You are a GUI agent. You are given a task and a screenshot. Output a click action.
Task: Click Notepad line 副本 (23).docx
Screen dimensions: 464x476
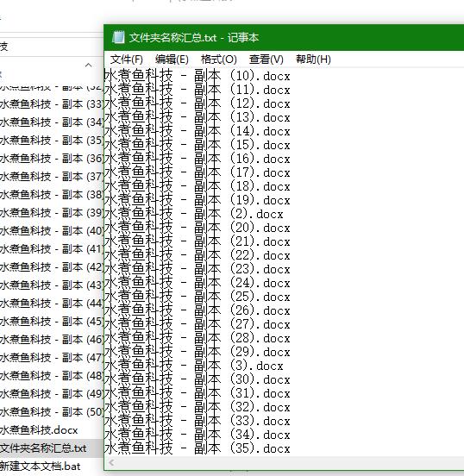[198, 269]
